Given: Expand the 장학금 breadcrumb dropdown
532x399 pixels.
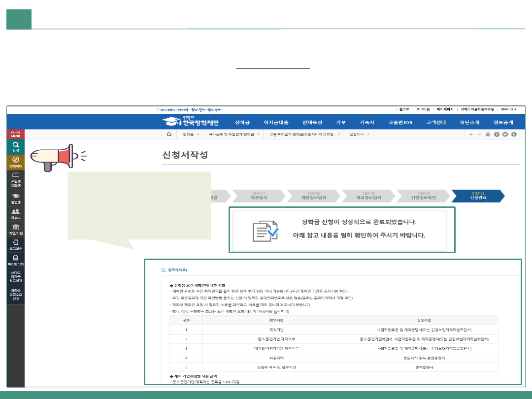Looking at the screenshot, I should point(191,134).
